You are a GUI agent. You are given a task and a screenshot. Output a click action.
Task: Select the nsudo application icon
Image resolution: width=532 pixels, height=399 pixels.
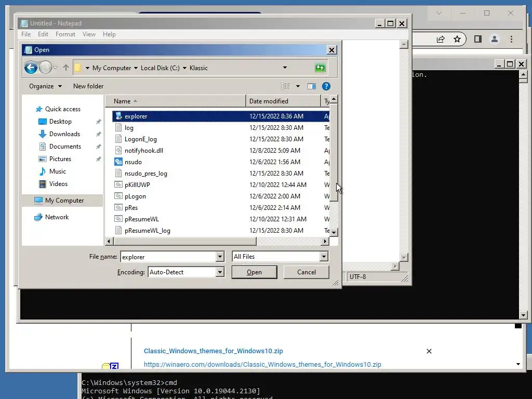tap(118, 162)
